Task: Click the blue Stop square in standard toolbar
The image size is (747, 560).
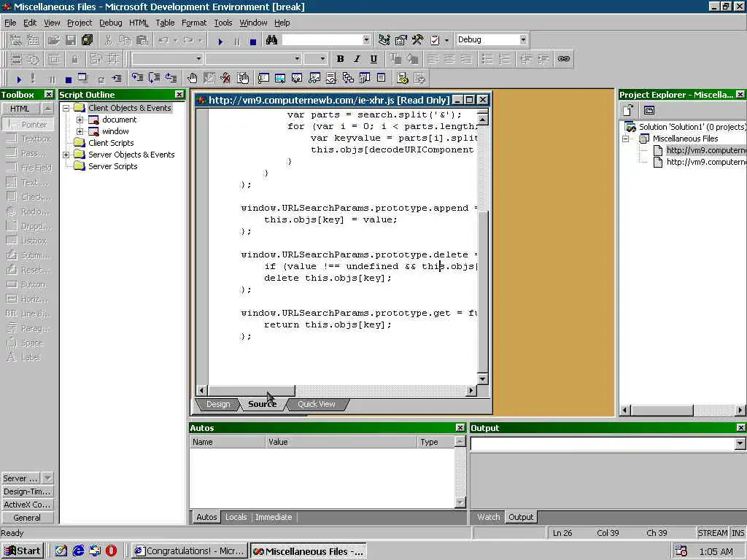Action: (x=253, y=42)
